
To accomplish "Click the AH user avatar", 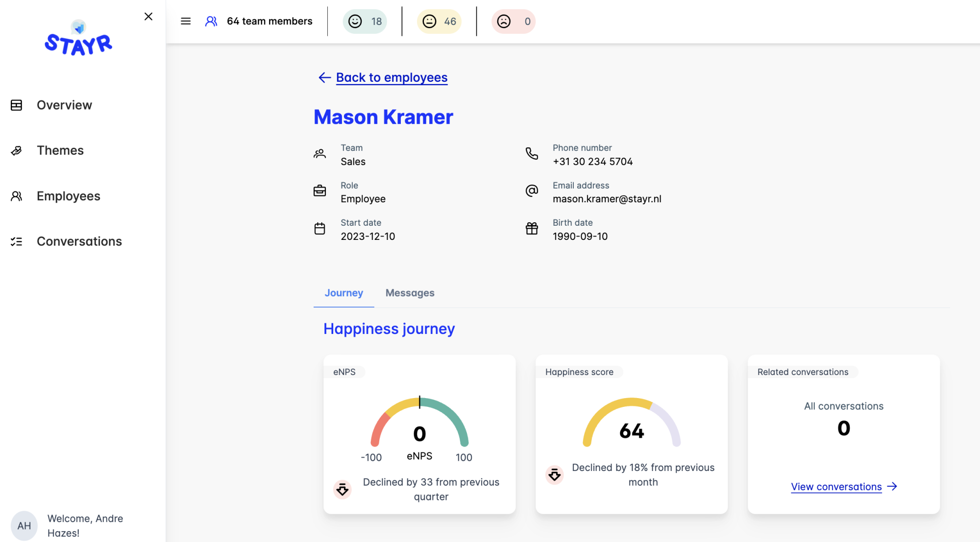I will (x=24, y=526).
